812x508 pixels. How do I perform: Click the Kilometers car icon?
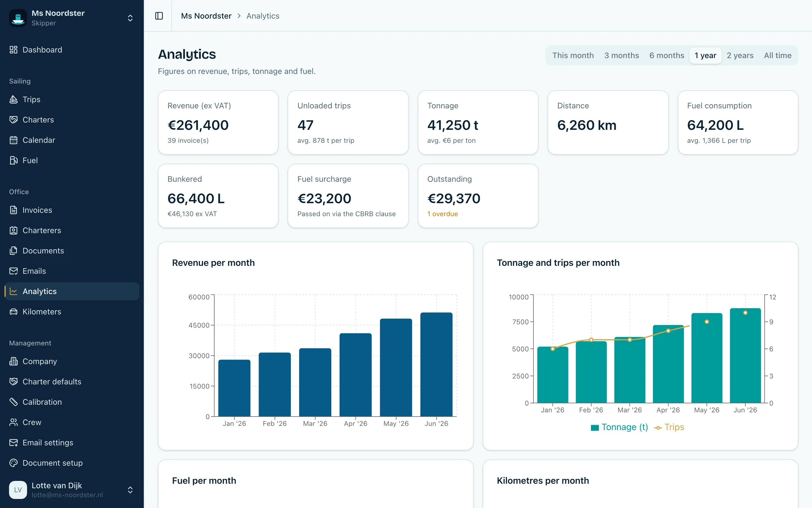point(14,312)
